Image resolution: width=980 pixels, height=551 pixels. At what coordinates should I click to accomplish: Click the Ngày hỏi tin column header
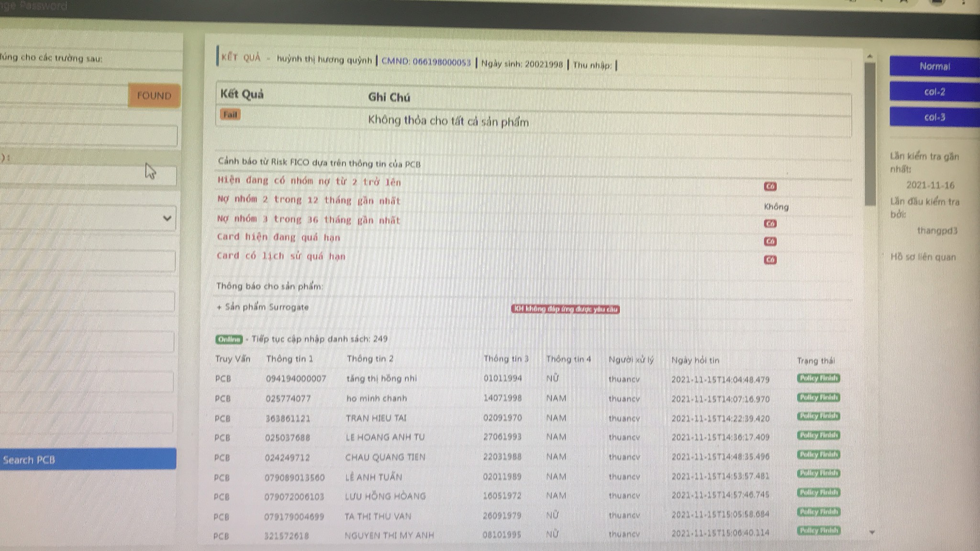pyautogui.click(x=695, y=360)
